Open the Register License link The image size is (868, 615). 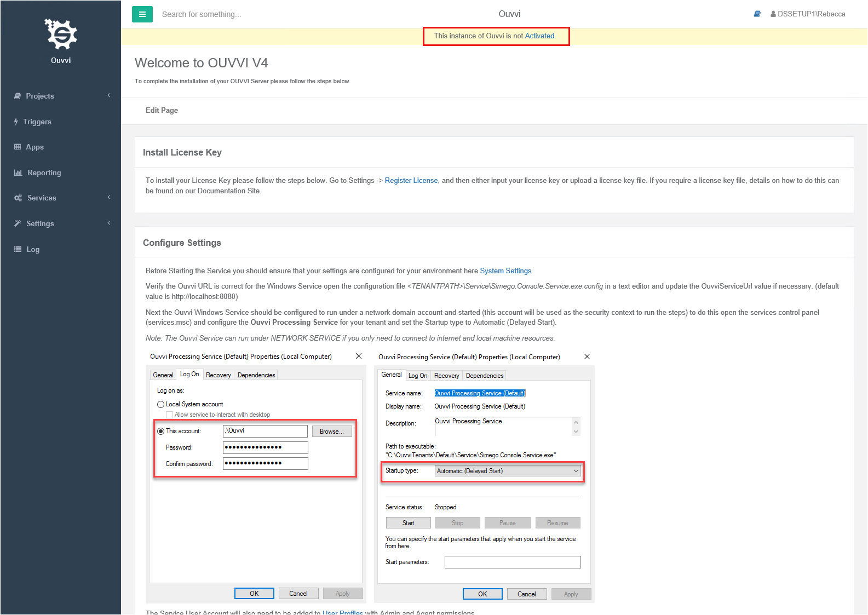411,181
